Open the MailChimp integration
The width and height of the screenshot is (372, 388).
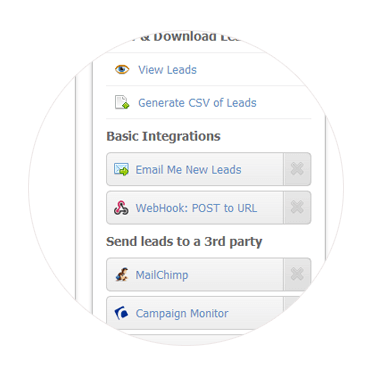click(x=162, y=275)
